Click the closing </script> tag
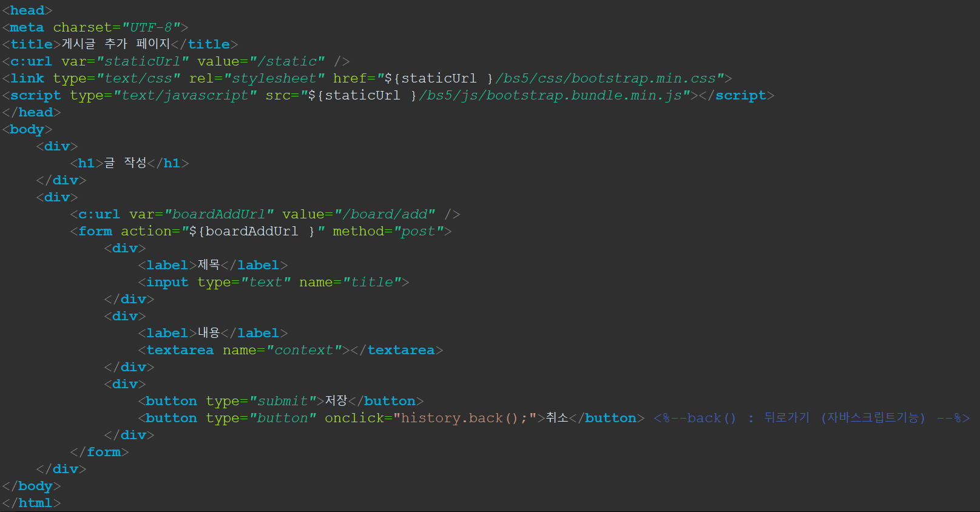Viewport: 980px width, 512px height. click(x=737, y=95)
